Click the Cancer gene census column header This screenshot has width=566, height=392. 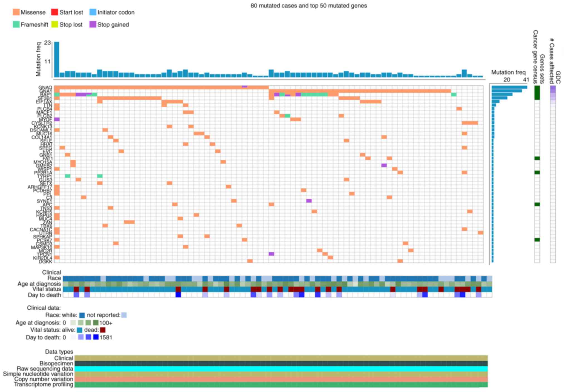click(x=535, y=57)
